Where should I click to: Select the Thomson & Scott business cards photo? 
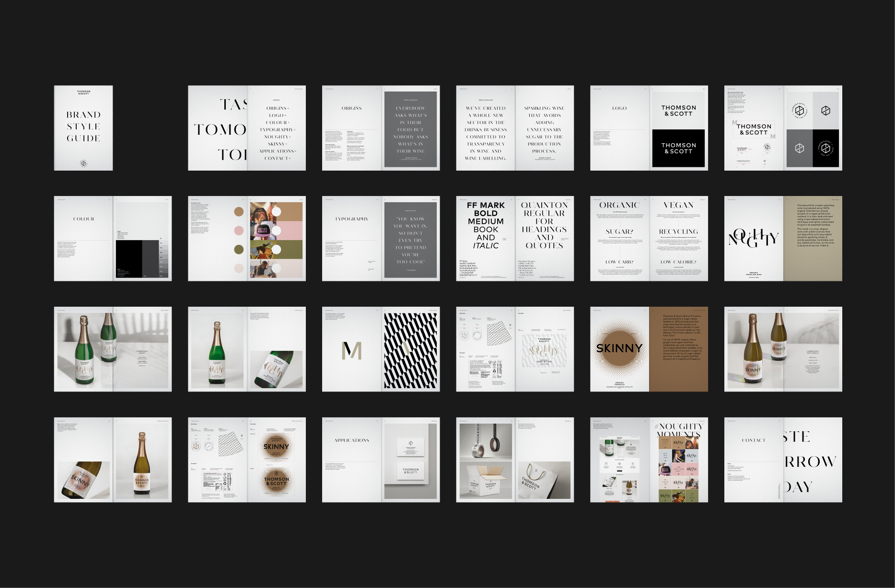coord(410,461)
